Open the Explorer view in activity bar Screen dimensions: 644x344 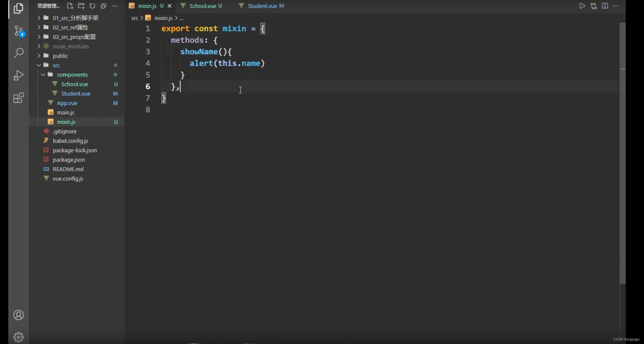click(18, 8)
